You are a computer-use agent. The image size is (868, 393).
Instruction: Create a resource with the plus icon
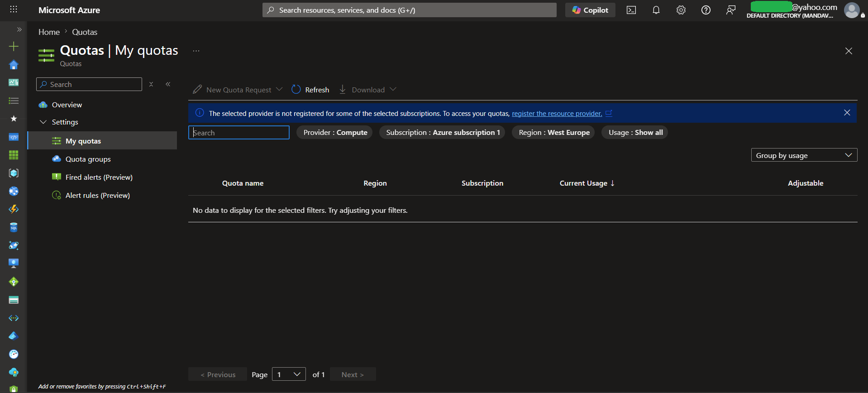(14, 46)
